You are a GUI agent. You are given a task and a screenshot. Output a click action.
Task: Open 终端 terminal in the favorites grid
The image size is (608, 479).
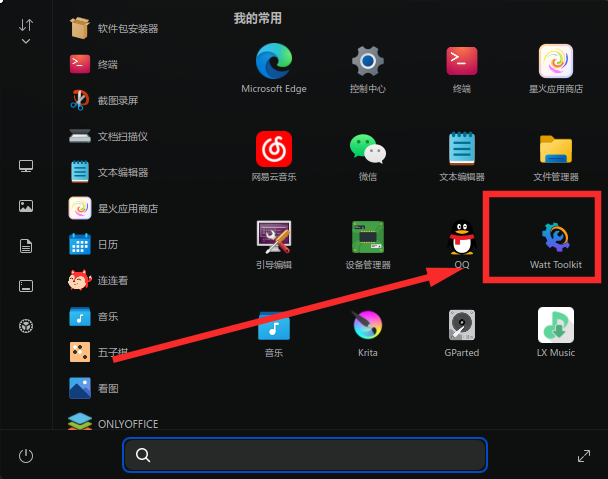[x=461, y=68]
